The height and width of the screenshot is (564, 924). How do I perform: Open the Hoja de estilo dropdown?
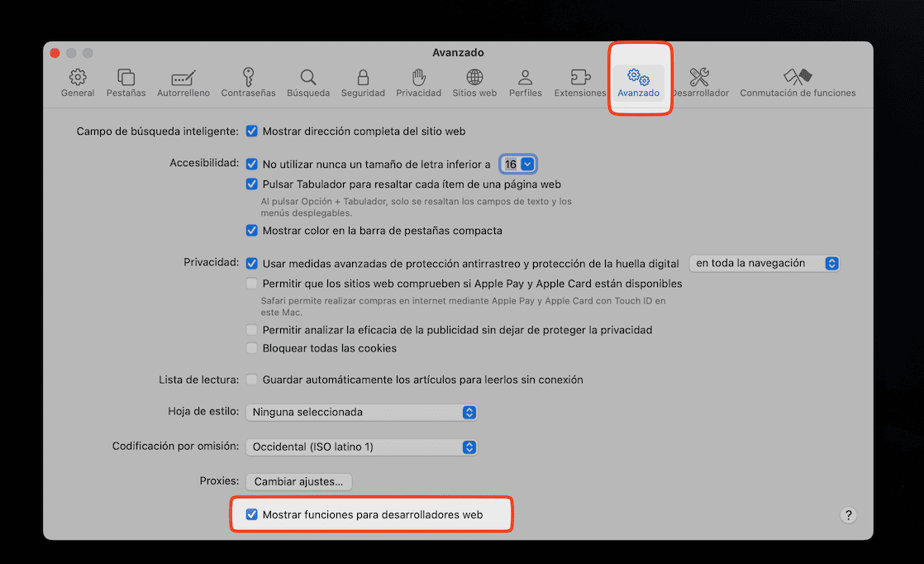pos(361,412)
